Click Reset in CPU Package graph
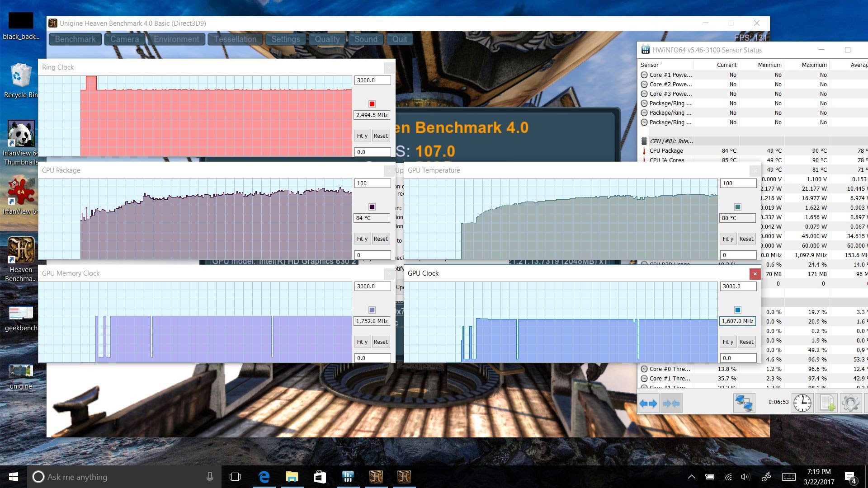The height and width of the screenshot is (488, 868). 381,239
